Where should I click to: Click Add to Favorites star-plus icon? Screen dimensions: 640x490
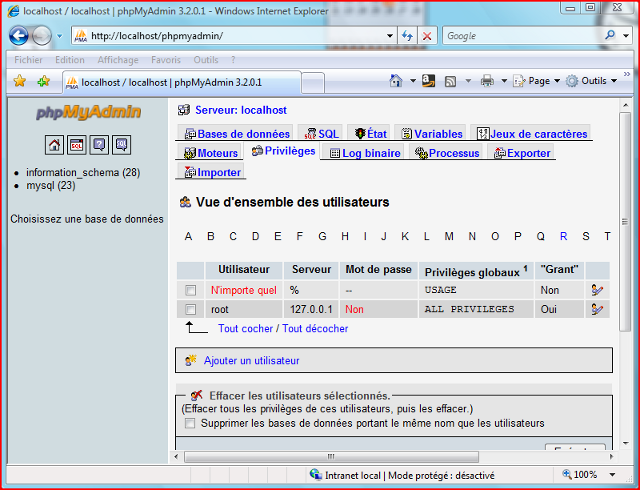click(x=43, y=81)
